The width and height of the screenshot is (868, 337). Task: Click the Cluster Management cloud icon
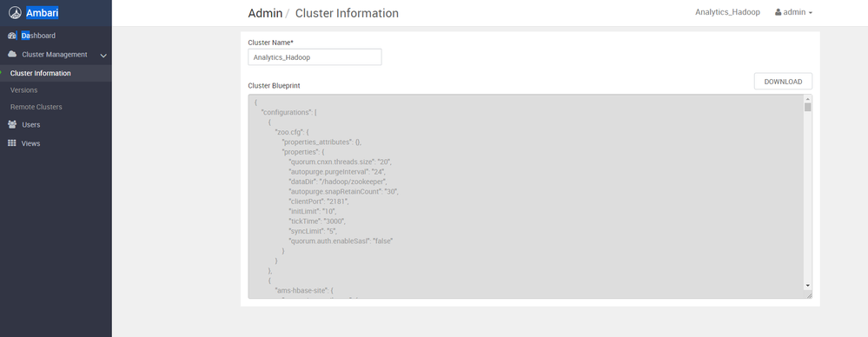(12, 54)
